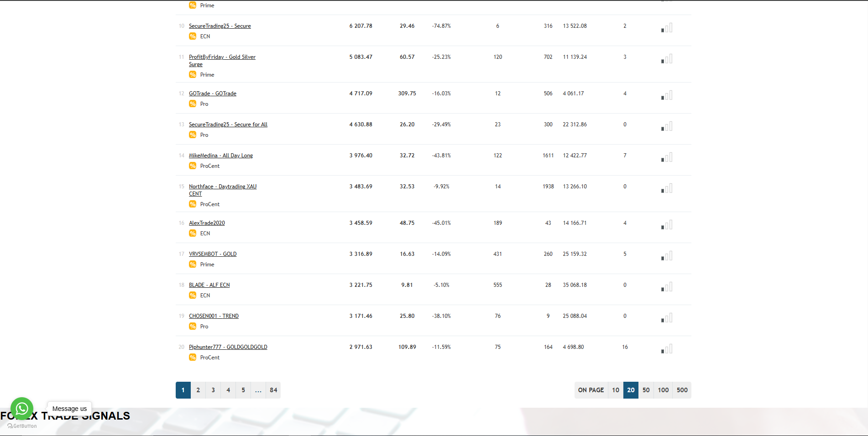Click the pagination ellipsis button
The width and height of the screenshot is (868, 436).
tap(258, 390)
